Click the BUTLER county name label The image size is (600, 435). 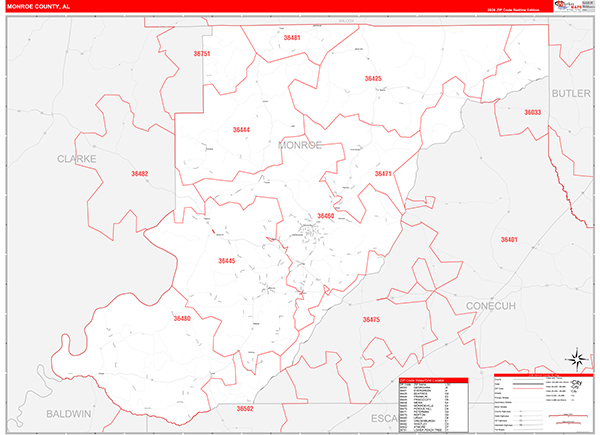point(571,93)
